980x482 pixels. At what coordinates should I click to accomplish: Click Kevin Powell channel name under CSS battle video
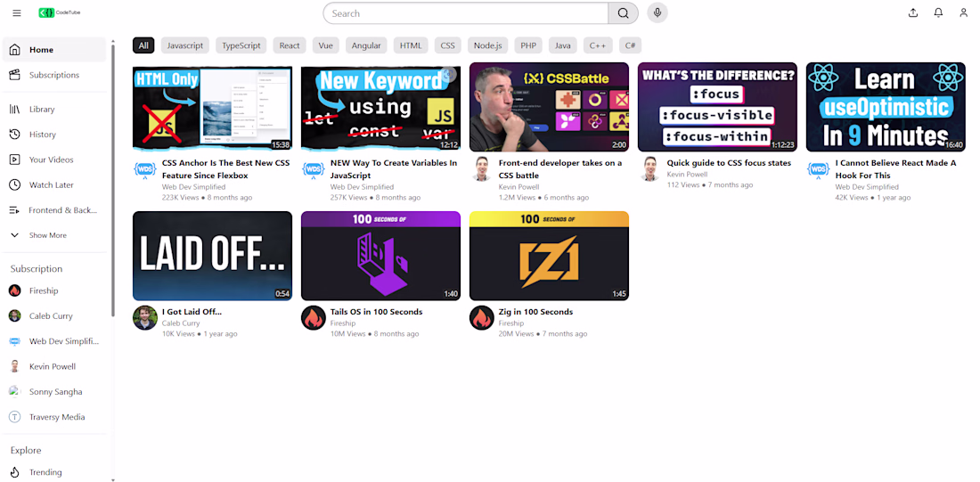(519, 187)
